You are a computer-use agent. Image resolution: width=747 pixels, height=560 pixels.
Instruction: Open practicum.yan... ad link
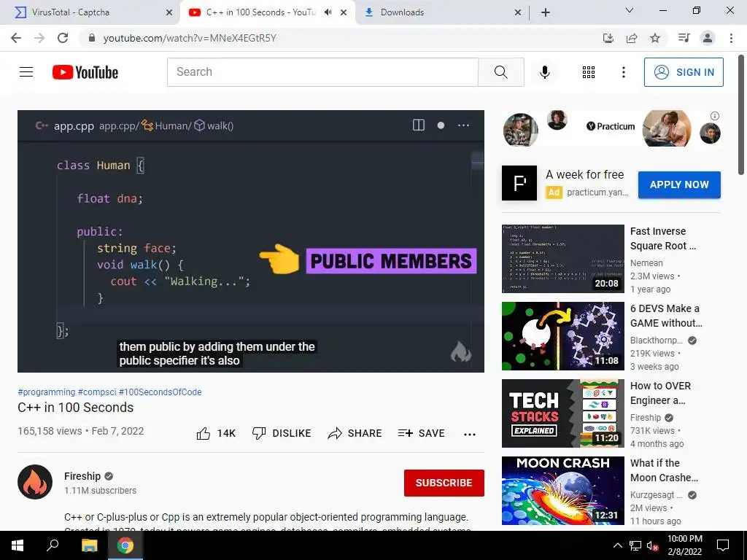click(597, 192)
